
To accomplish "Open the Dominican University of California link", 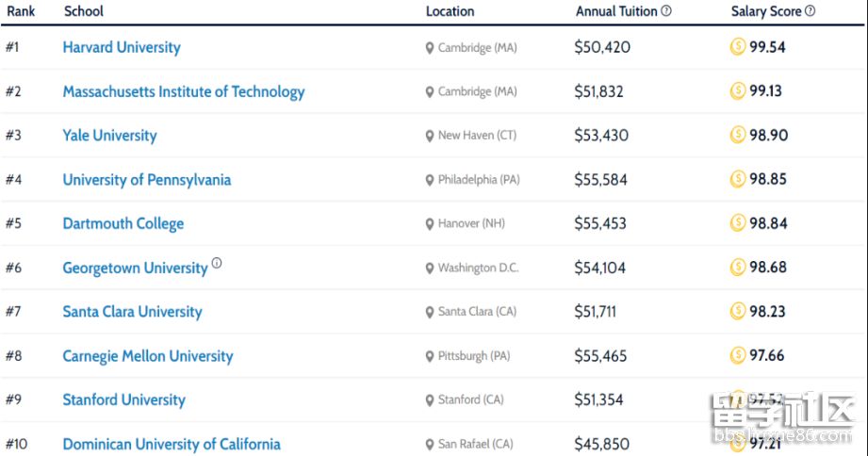I will point(172,444).
